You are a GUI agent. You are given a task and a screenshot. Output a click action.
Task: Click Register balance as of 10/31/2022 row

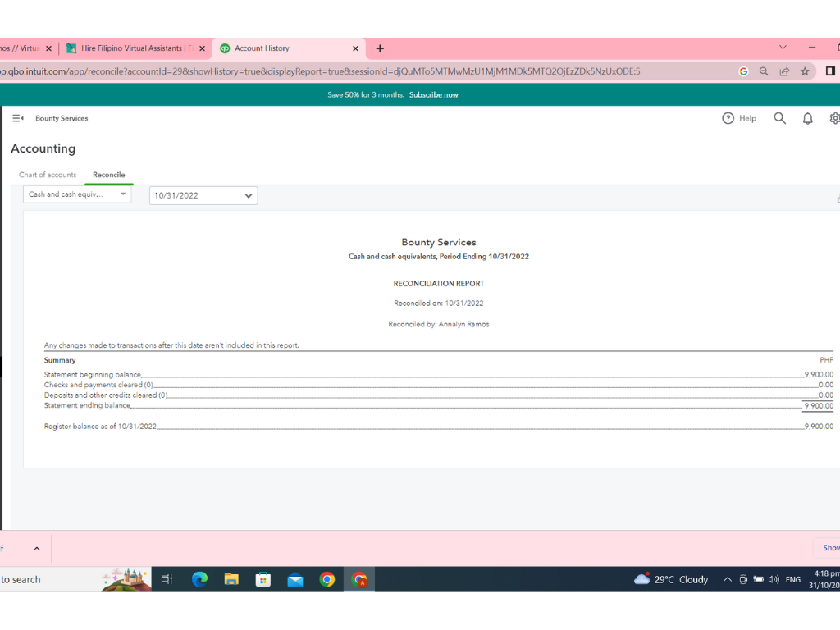point(439,427)
